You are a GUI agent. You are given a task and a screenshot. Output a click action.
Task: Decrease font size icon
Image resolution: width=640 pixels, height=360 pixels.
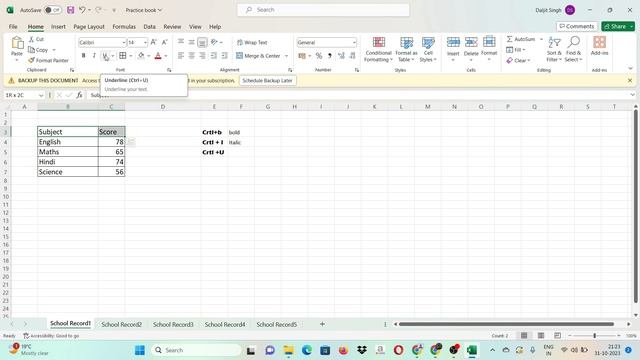coord(164,42)
